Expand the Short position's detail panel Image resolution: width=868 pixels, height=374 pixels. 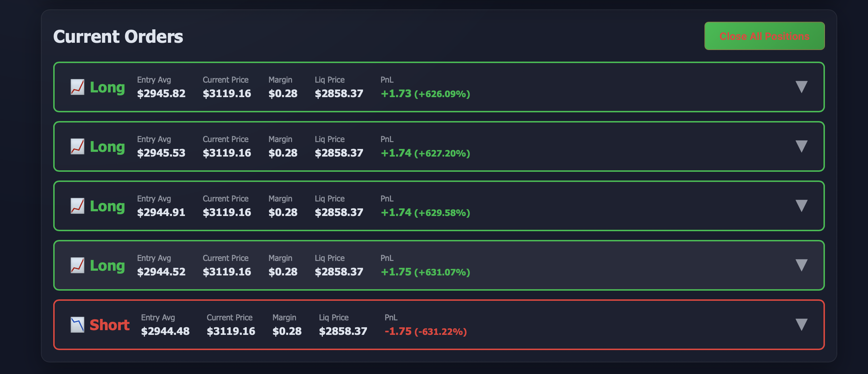[x=801, y=325]
